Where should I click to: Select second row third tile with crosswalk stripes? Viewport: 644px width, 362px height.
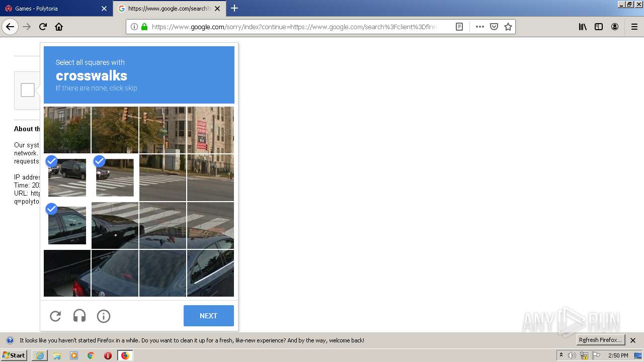(x=163, y=177)
